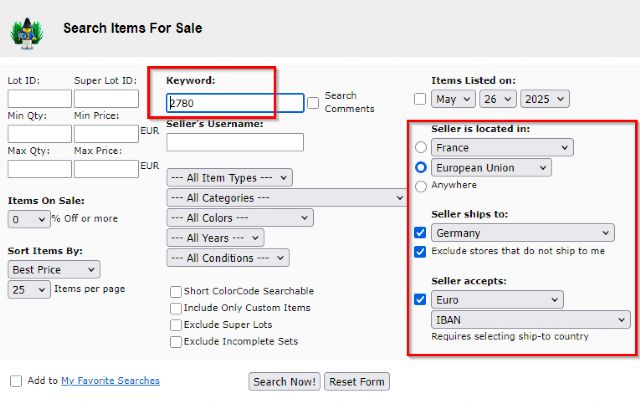Enable the Items Listed on checkbox

(420, 99)
